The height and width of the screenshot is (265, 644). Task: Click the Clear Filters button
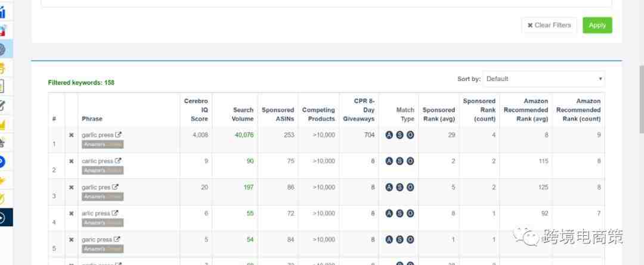tap(549, 25)
